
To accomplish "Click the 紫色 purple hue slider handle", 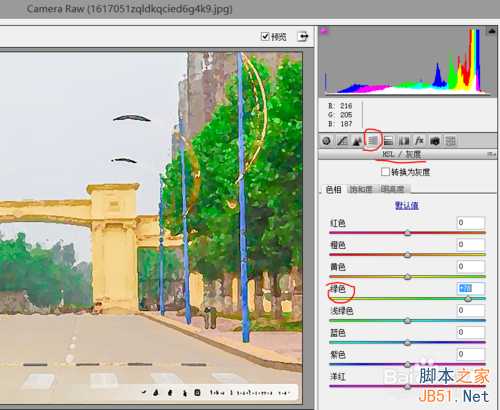I will 407,364.
